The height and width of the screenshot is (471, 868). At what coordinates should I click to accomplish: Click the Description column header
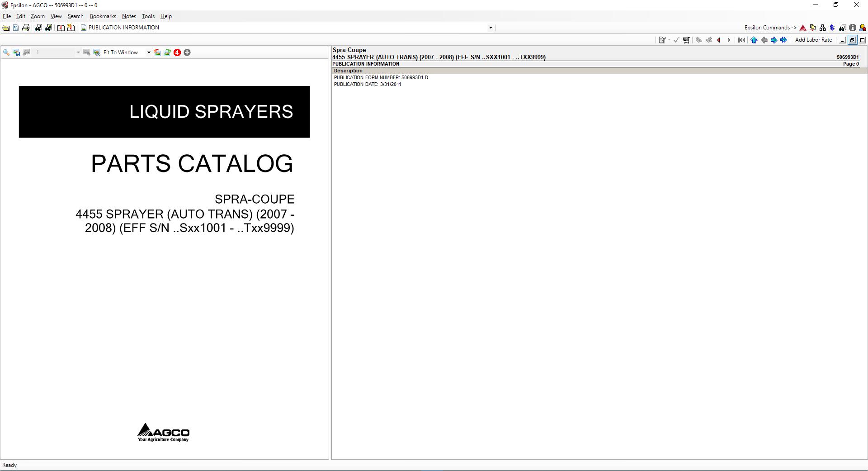(348, 71)
